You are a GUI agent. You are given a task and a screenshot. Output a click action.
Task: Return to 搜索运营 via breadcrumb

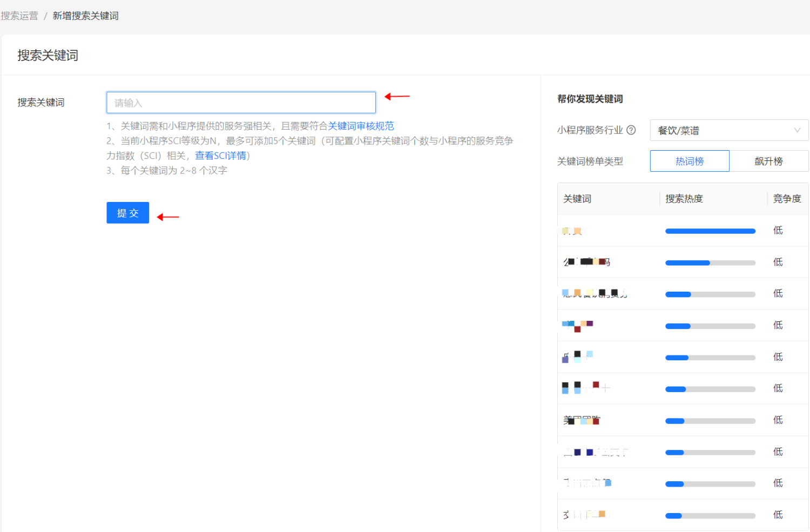[x=19, y=16]
